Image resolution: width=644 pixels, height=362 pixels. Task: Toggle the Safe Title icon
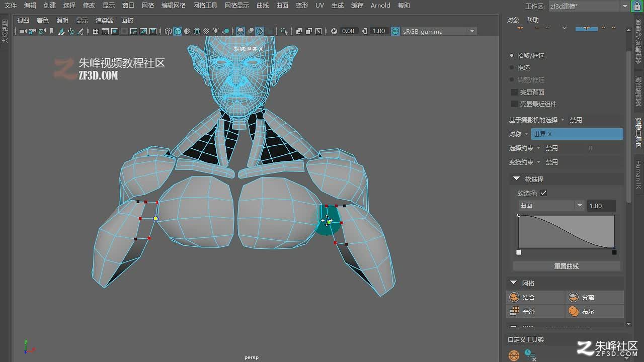pyautogui.click(x=152, y=31)
